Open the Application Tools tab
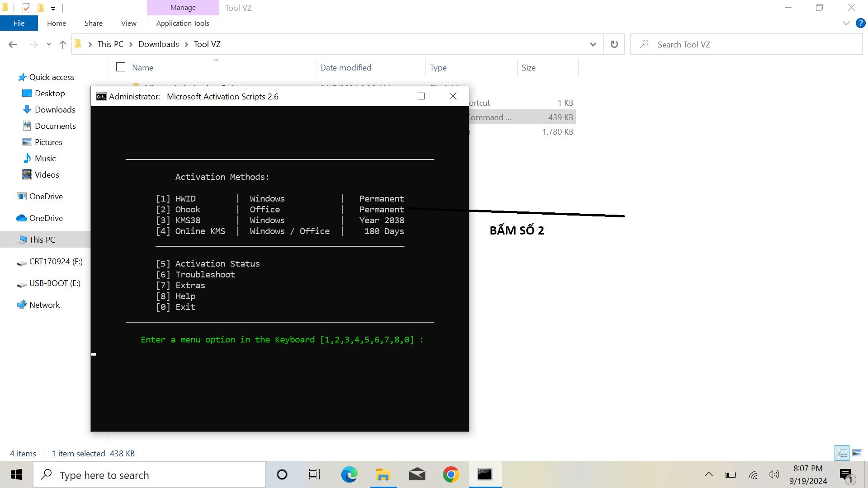 [x=183, y=23]
